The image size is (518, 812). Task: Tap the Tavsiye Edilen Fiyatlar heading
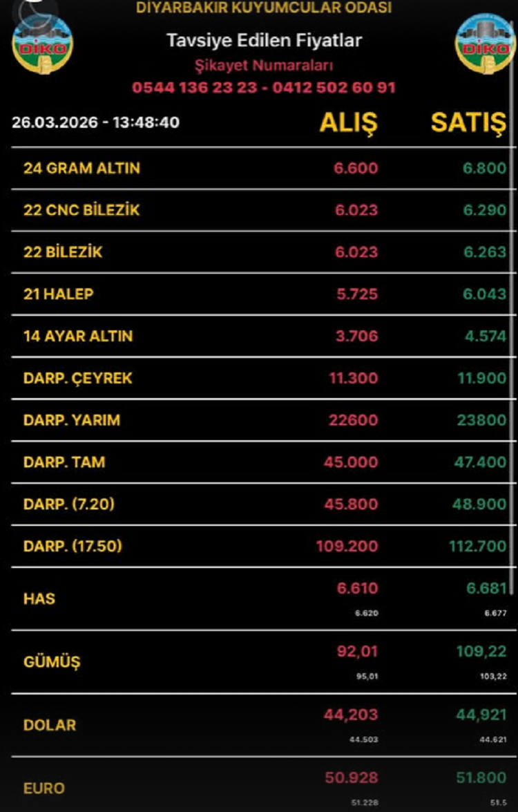coord(264,41)
